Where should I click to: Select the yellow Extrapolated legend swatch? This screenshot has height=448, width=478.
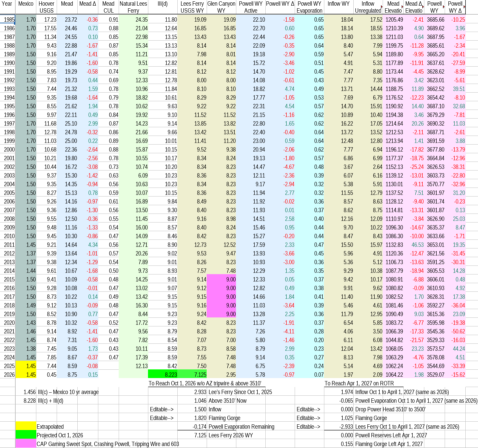point(26,427)
